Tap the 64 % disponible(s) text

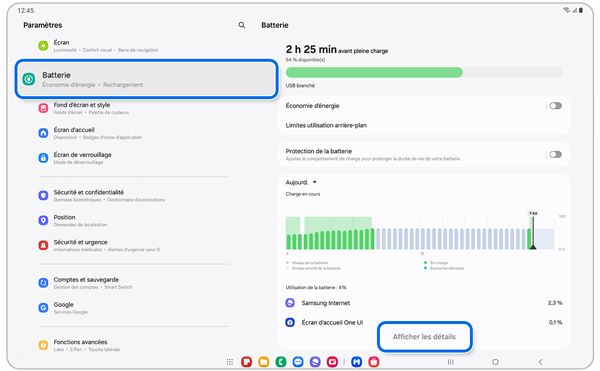click(x=305, y=60)
